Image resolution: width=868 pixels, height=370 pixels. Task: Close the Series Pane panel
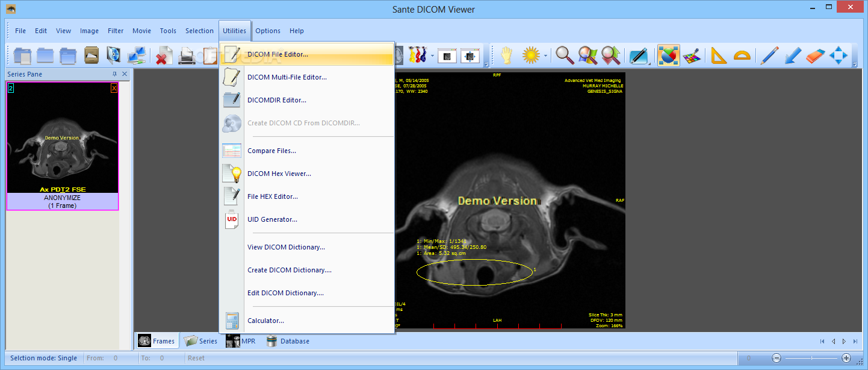pos(125,74)
